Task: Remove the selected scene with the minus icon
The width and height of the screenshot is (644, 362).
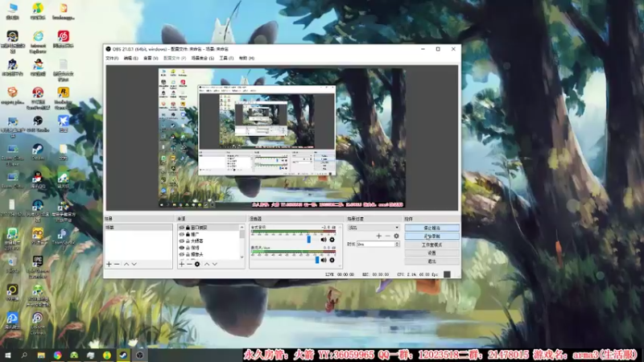Action: tap(117, 264)
